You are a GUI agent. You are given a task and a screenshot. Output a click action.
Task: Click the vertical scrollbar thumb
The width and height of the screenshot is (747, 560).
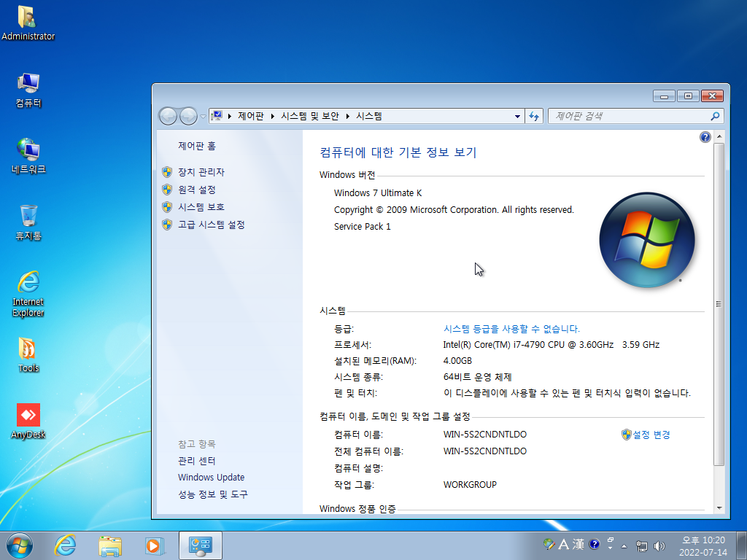[719, 304]
